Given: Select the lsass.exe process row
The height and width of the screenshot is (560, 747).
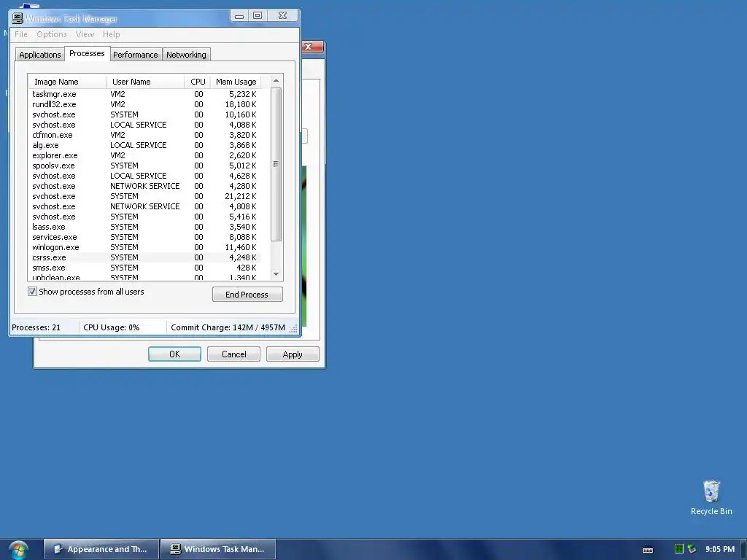Looking at the screenshot, I should coord(144,227).
